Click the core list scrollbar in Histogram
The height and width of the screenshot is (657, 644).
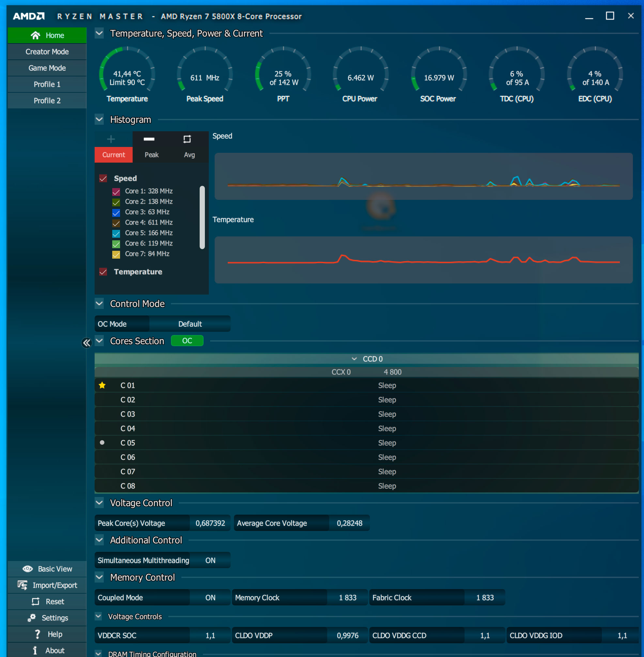pos(202,217)
